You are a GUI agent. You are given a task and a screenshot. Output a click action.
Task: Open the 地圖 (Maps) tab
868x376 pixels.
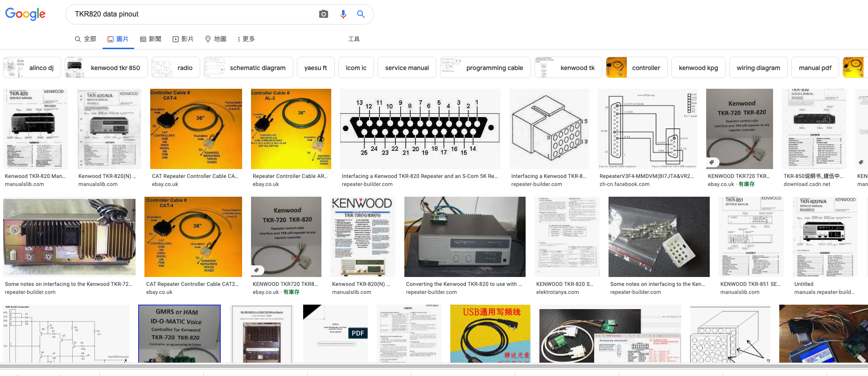(216, 39)
